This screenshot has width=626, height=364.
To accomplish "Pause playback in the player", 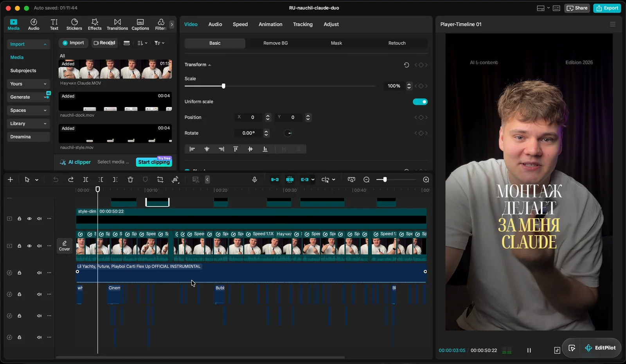I will [529, 350].
